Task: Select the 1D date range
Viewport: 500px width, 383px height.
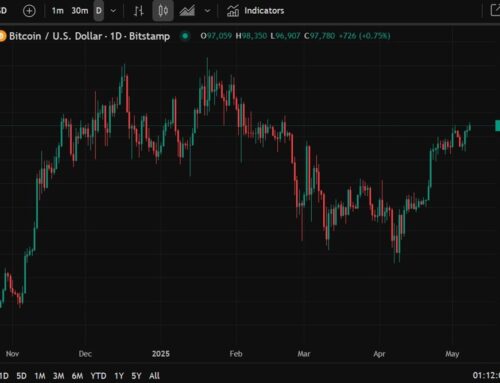Action: pyautogui.click(x=4, y=376)
